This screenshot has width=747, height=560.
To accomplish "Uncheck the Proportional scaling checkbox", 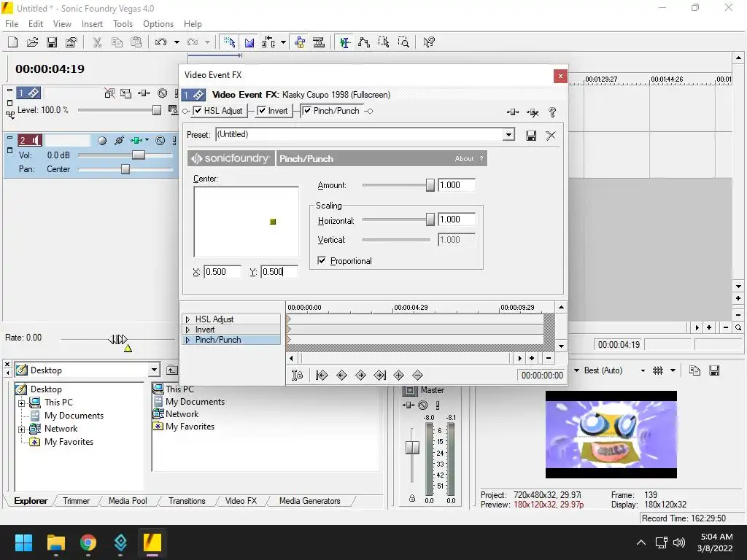I will point(322,260).
